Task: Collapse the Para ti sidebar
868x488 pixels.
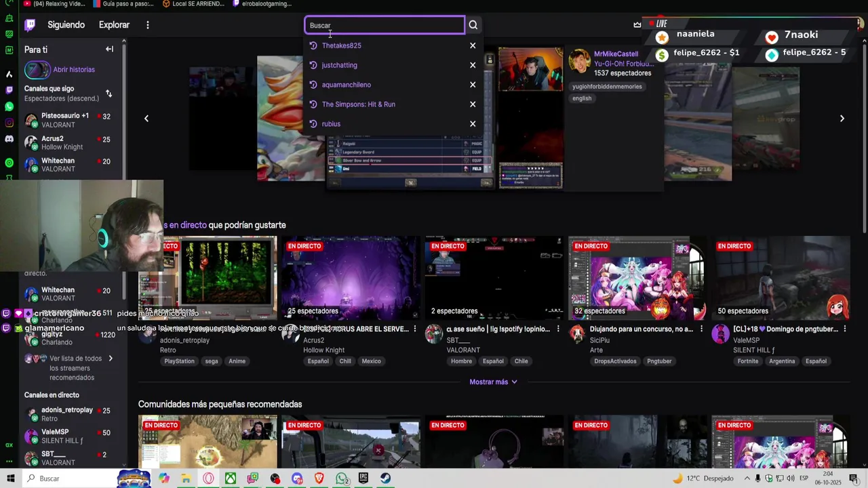Action: pyautogui.click(x=109, y=49)
